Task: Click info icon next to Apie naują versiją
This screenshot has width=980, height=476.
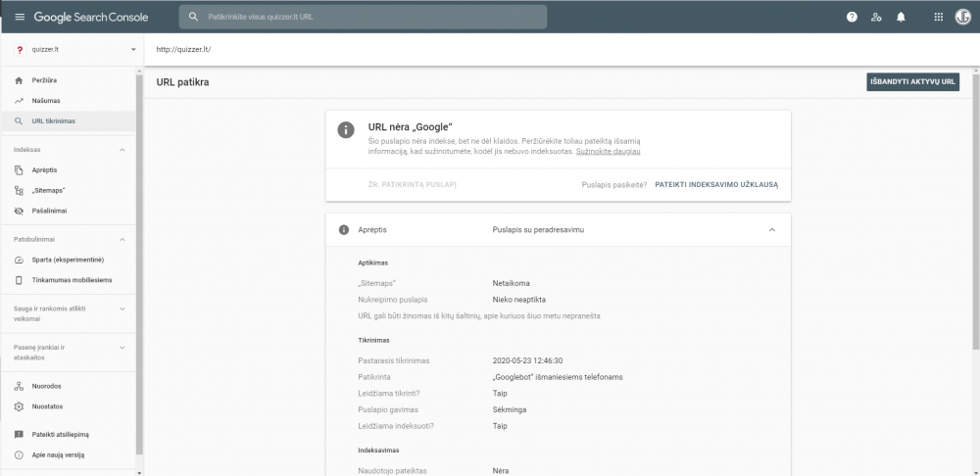Action: click(19, 454)
